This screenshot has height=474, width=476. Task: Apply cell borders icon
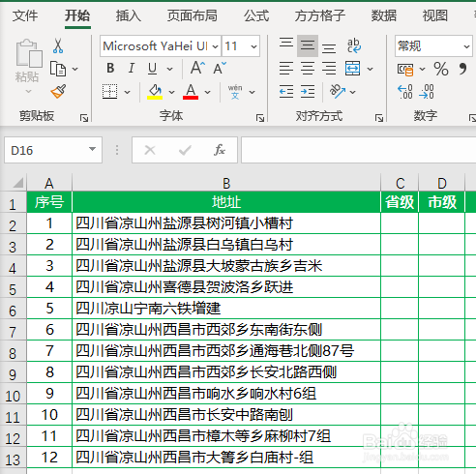coord(109,92)
